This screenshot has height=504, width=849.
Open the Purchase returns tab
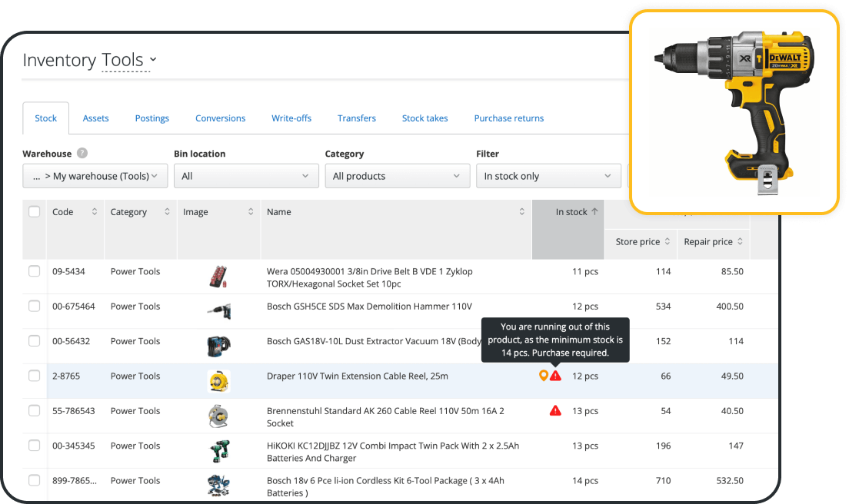click(x=509, y=118)
